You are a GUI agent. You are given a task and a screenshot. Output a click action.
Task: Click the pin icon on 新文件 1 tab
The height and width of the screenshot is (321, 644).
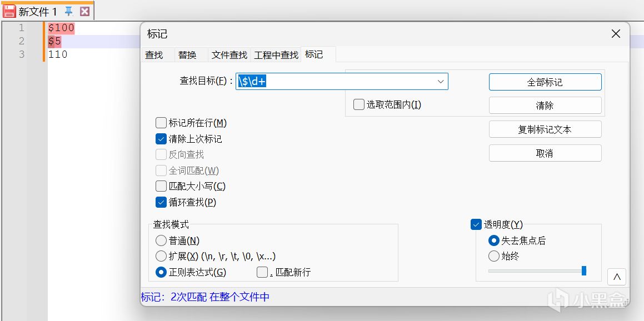point(69,11)
